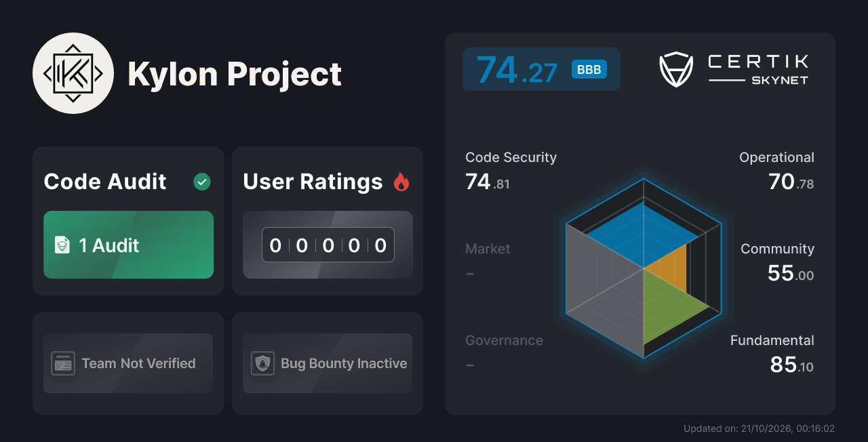Click the SKYNET label under CertiK
Image resolution: width=868 pixels, height=442 pixels.
click(x=780, y=80)
